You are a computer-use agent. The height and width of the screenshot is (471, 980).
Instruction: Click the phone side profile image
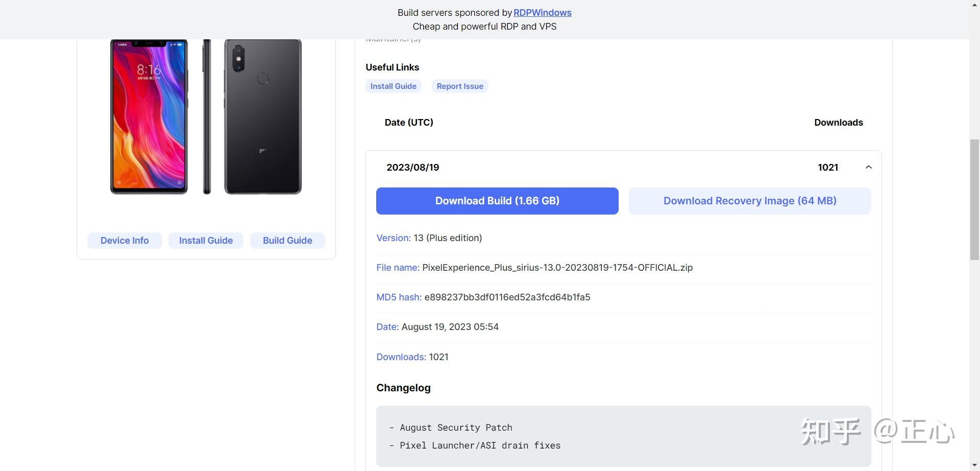[207, 116]
